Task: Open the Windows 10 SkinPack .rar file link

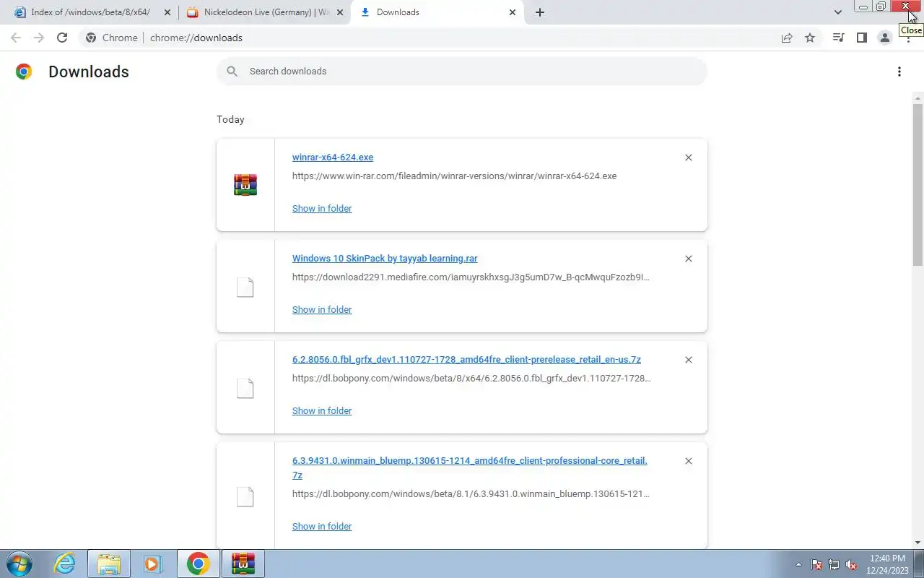Action: (385, 259)
